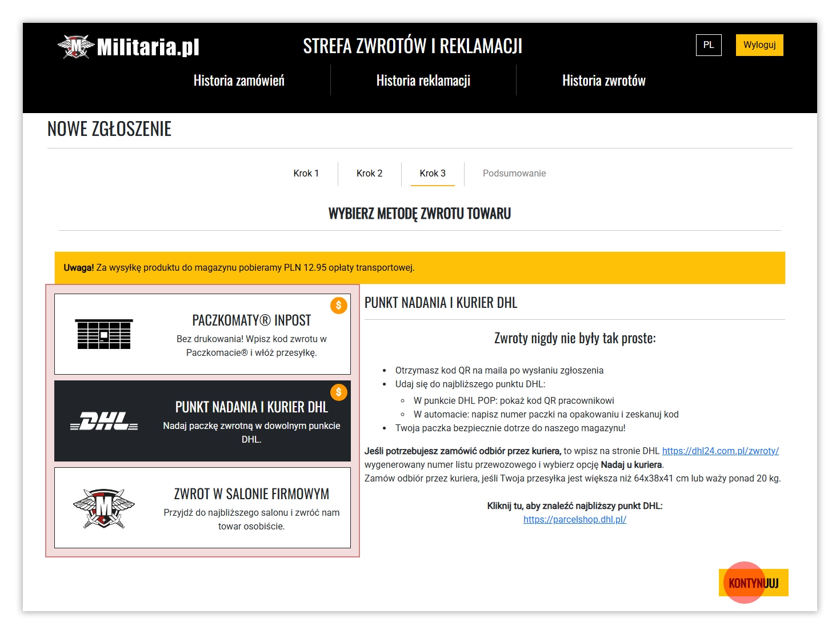Log out with the Wyloguj button
Screen dimensions: 840x634
point(759,45)
